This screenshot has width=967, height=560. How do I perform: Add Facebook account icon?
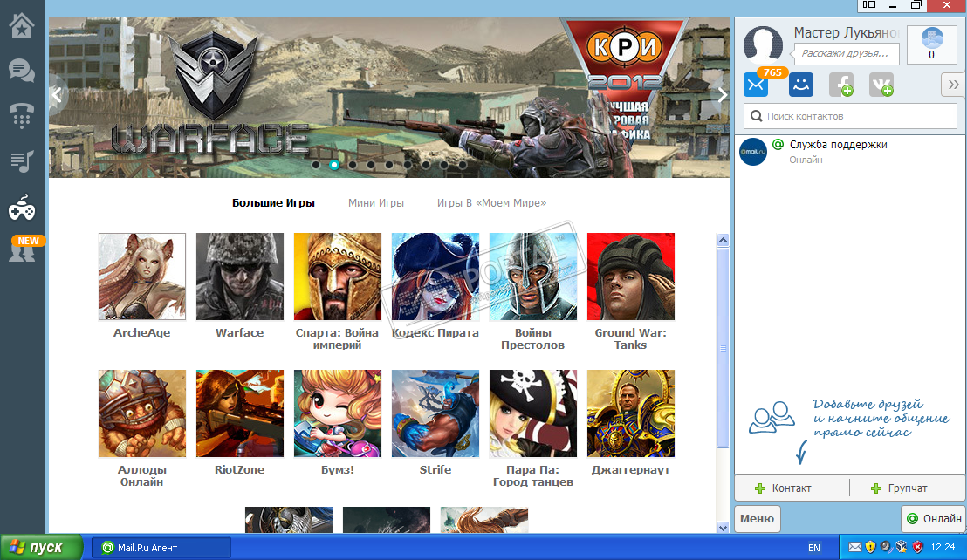[841, 85]
